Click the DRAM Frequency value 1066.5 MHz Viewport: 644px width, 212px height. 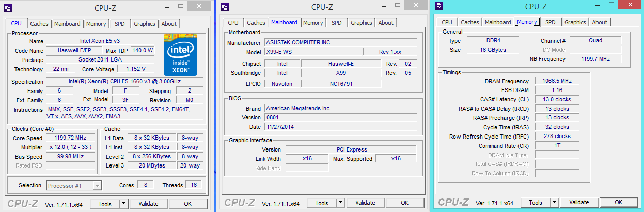coord(557,81)
